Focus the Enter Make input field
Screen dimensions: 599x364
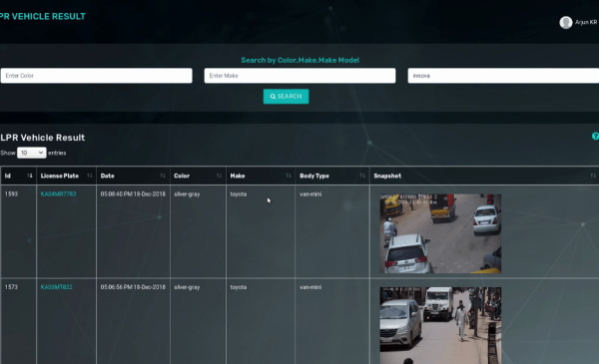(x=299, y=76)
